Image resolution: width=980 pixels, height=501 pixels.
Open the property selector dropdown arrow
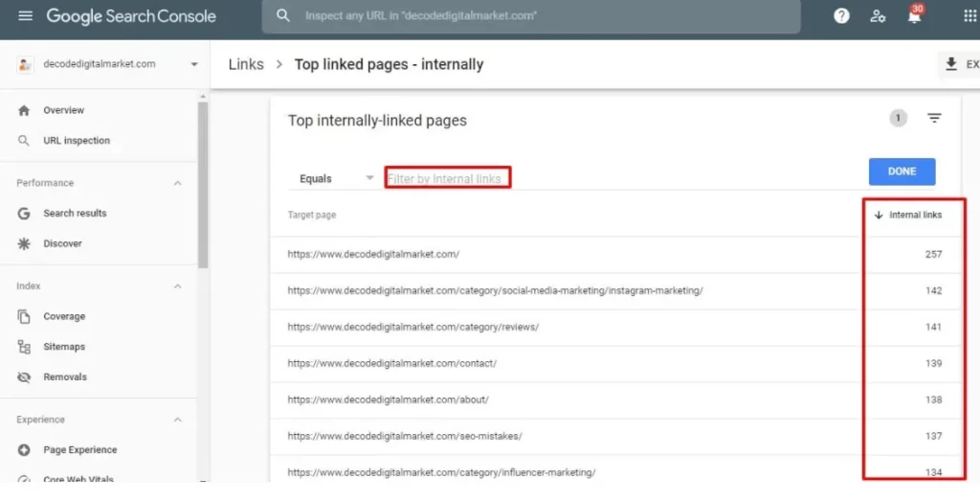point(193,64)
